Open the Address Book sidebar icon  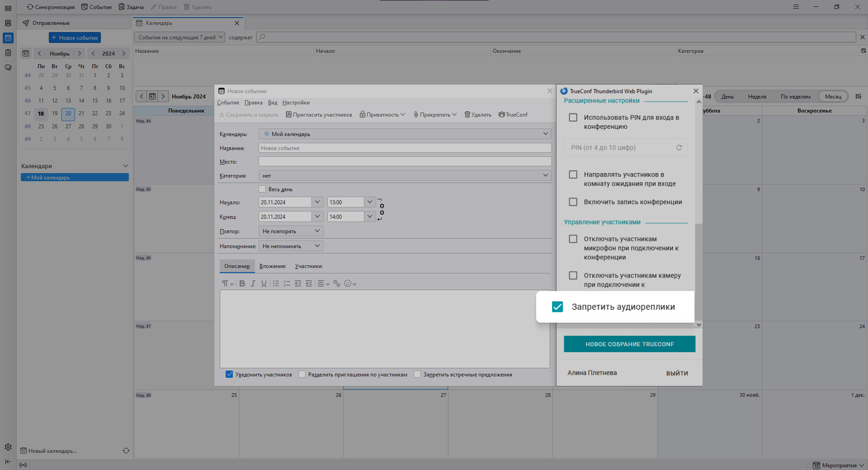8,23
